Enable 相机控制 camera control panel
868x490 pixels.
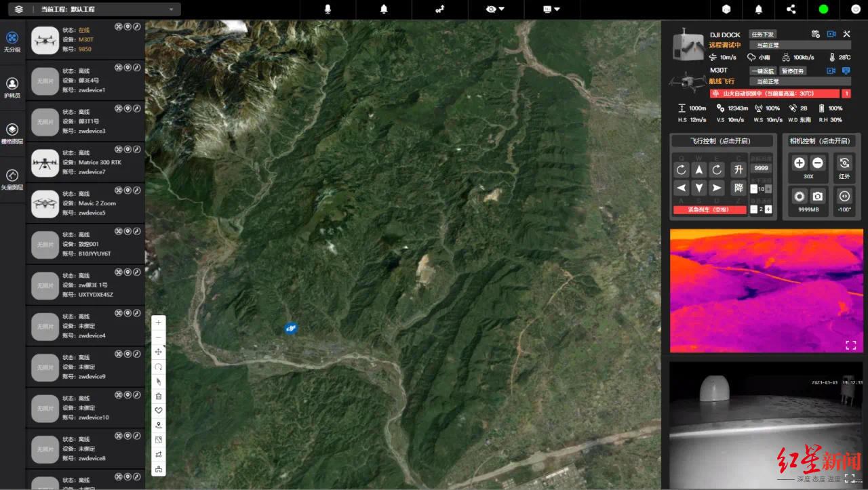coord(819,141)
